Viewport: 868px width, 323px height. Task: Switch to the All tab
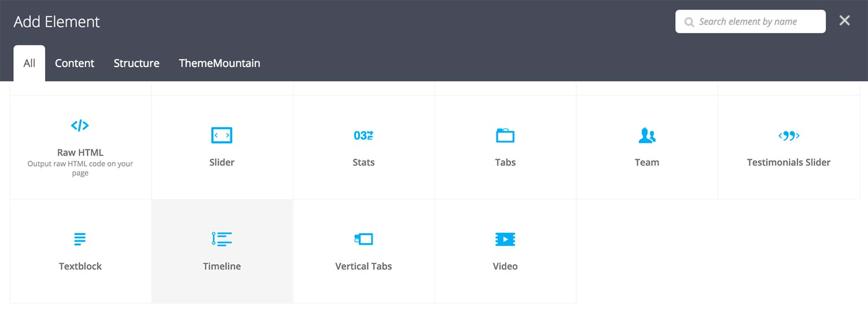click(30, 63)
